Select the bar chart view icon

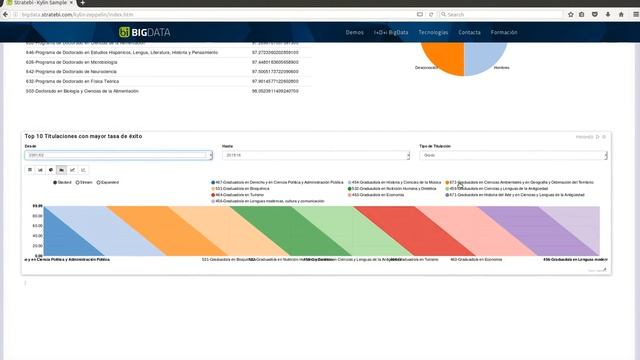coord(40,170)
